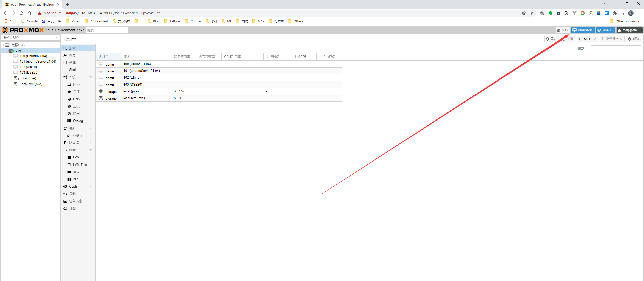Viewport: 644px width, 281px height.
Task: Click the 创建虚拟机 (Create VM) button
Action: point(583,30)
